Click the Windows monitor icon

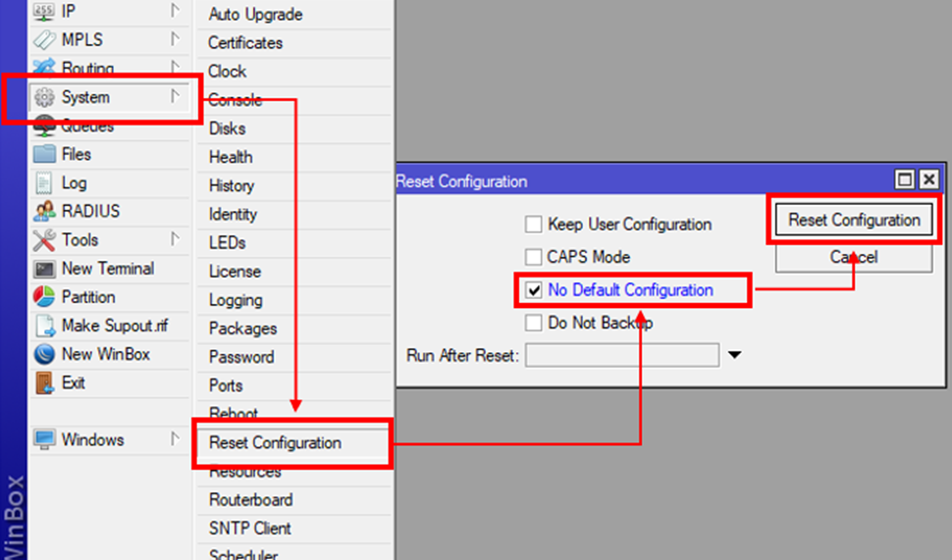pos(44,440)
